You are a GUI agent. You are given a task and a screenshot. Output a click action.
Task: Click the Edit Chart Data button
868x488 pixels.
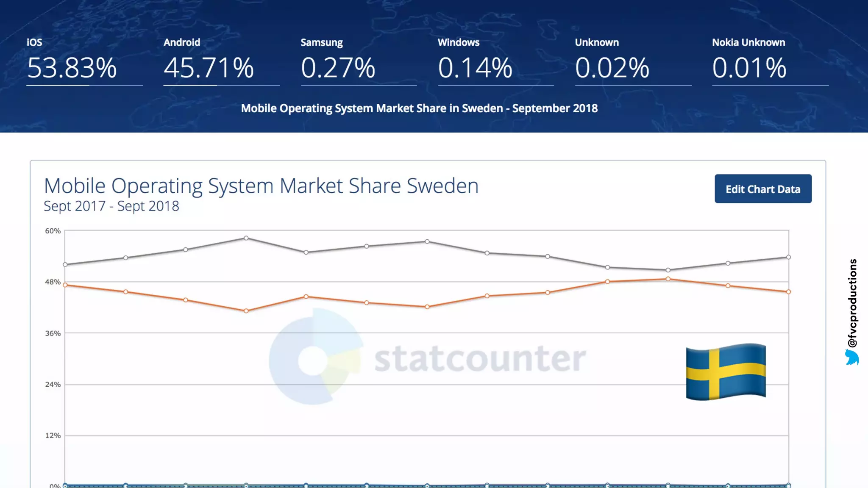[763, 189]
